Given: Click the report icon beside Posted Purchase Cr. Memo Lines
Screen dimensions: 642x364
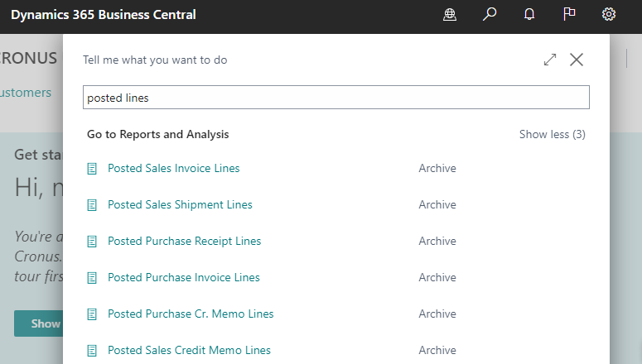Looking at the screenshot, I should [92, 314].
